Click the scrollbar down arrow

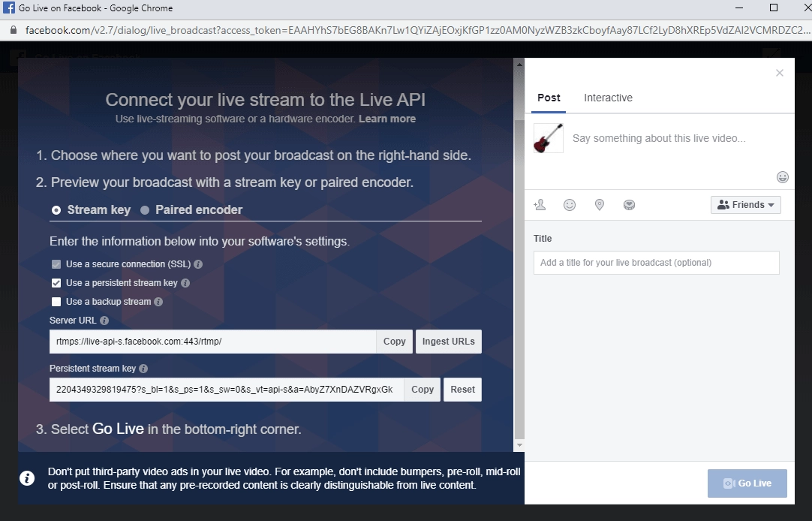[x=519, y=445]
